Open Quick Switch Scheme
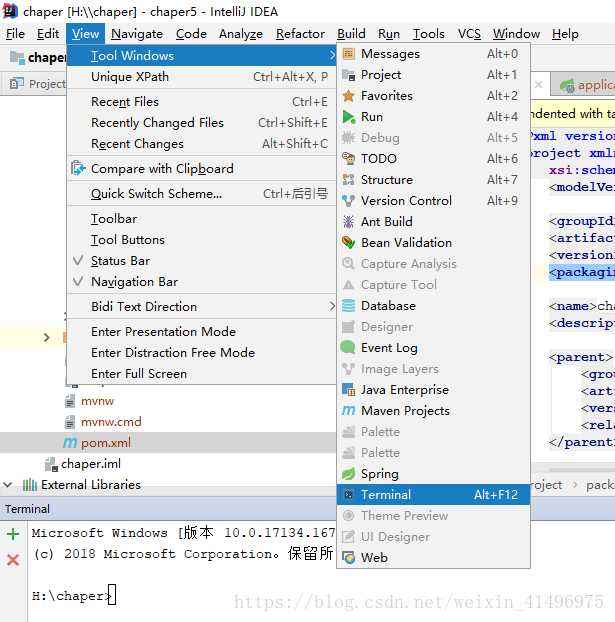Screen dimensions: 615x622 click(202, 194)
